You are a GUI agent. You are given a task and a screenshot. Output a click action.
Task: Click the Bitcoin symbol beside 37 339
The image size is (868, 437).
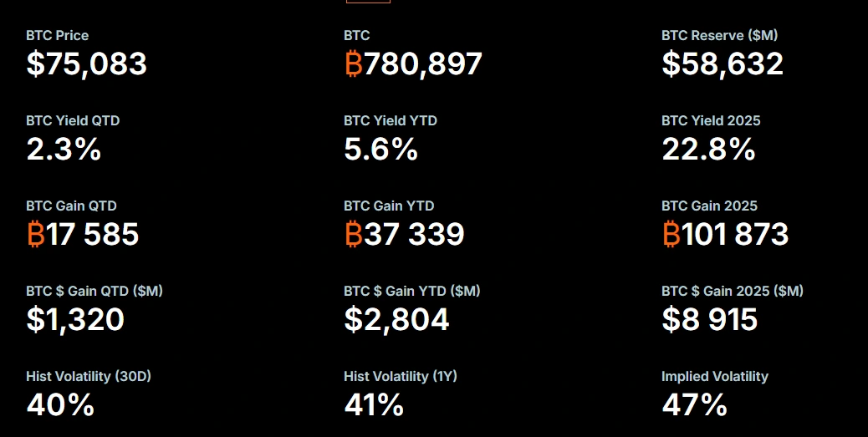pos(354,235)
